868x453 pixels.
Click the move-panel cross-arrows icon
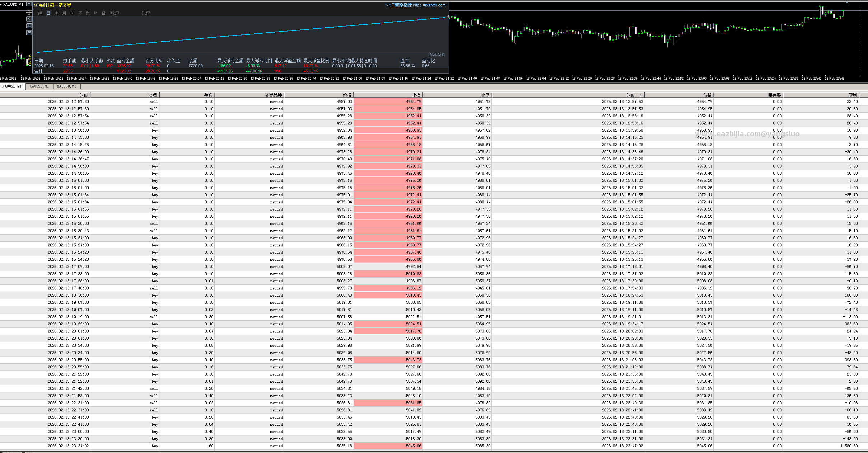[29, 13]
